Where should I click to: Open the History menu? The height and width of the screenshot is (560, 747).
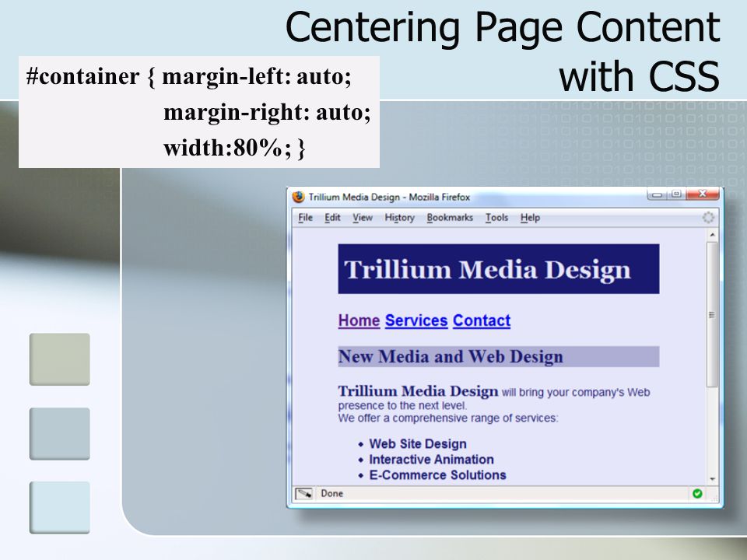tap(400, 218)
